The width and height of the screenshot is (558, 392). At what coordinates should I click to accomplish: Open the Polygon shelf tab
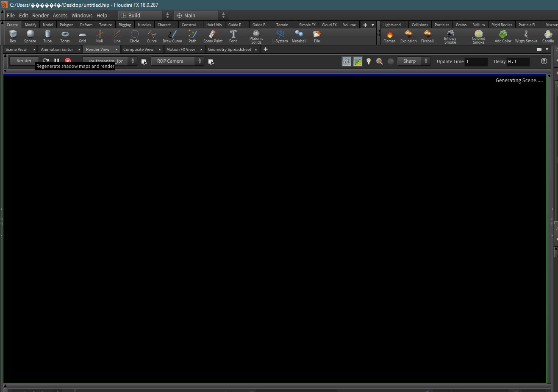tap(67, 25)
